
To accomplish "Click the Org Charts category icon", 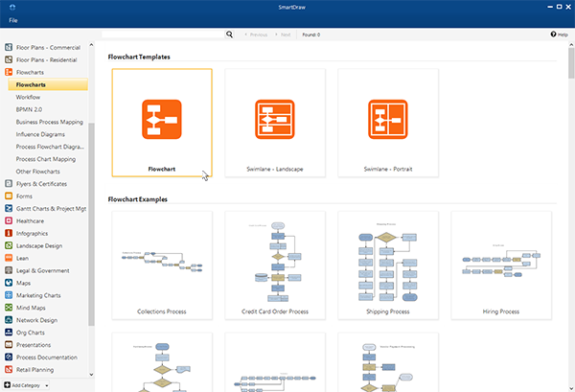I will coord(9,333).
